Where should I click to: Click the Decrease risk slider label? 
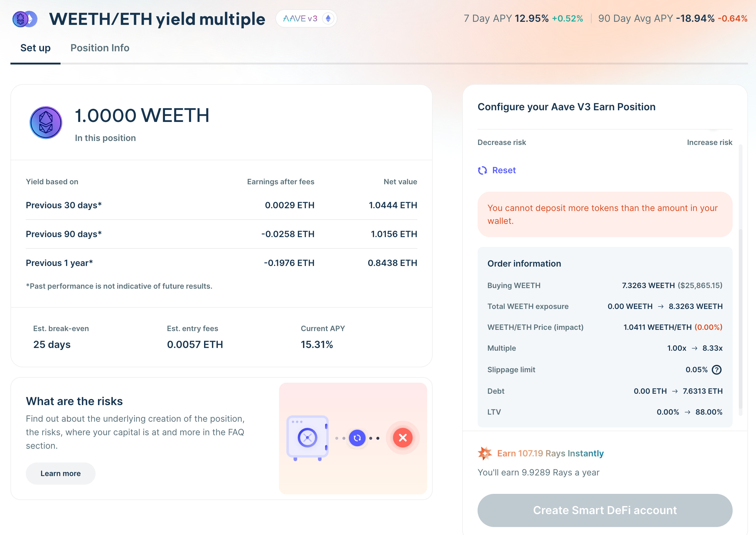click(502, 142)
